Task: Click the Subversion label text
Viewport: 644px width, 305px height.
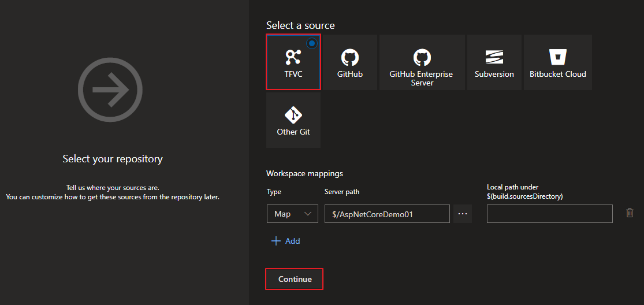Action: click(494, 74)
